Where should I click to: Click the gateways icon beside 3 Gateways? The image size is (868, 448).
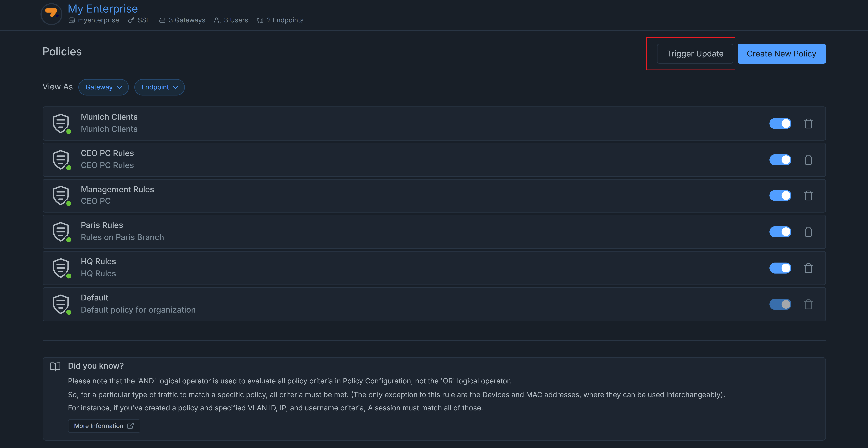click(x=162, y=20)
